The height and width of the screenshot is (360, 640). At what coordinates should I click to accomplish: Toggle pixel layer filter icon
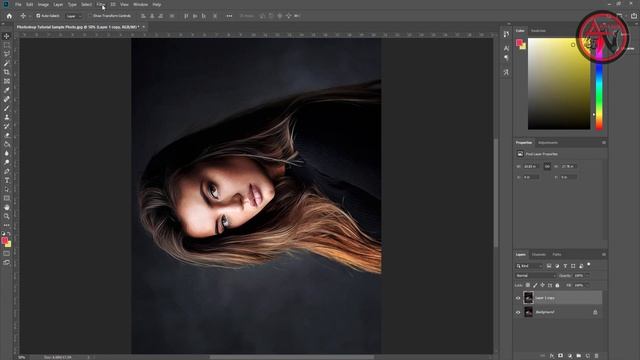point(549,266)
